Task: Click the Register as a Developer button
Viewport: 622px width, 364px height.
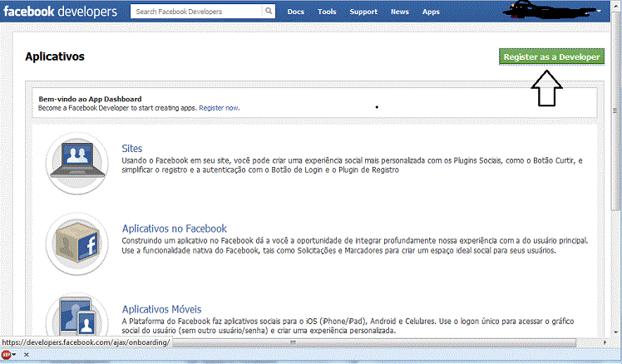Action: [x=551, y=57]
